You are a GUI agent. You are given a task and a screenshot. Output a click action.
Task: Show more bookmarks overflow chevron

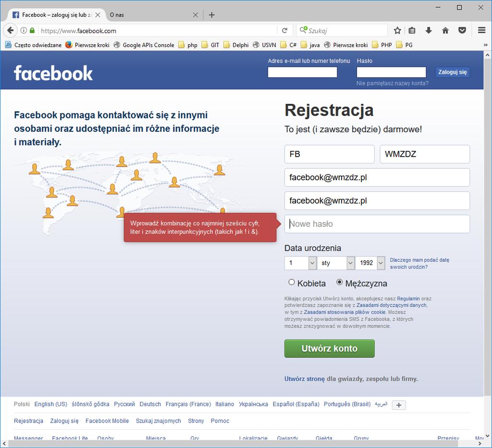tap(485, 45)
